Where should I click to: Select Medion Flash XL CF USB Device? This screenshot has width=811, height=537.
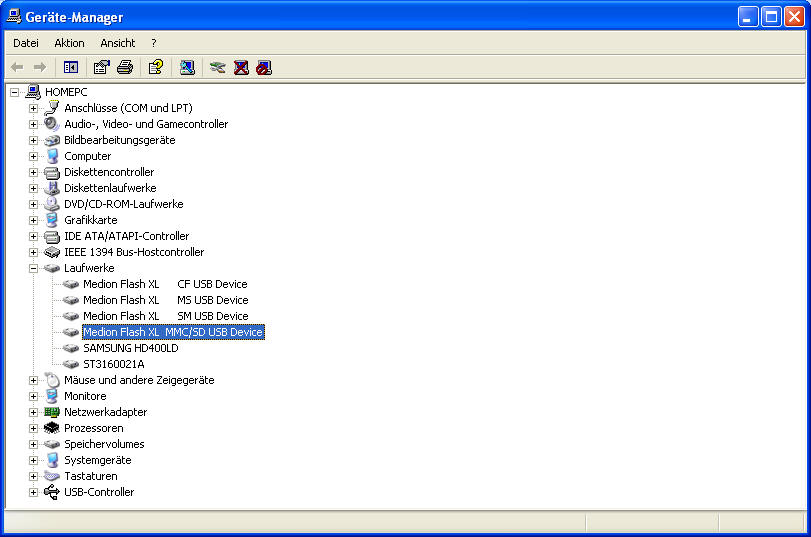[x=165, y=284]
